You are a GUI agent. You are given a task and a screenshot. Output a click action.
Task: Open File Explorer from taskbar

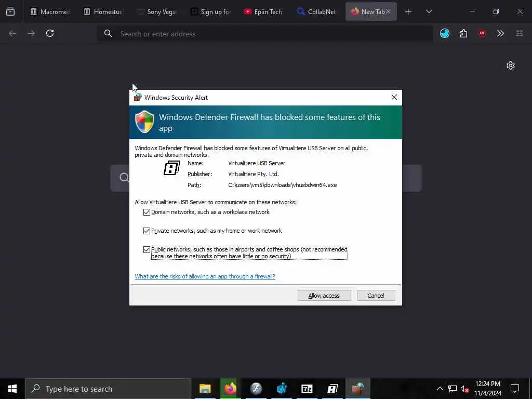coord(205,389)
